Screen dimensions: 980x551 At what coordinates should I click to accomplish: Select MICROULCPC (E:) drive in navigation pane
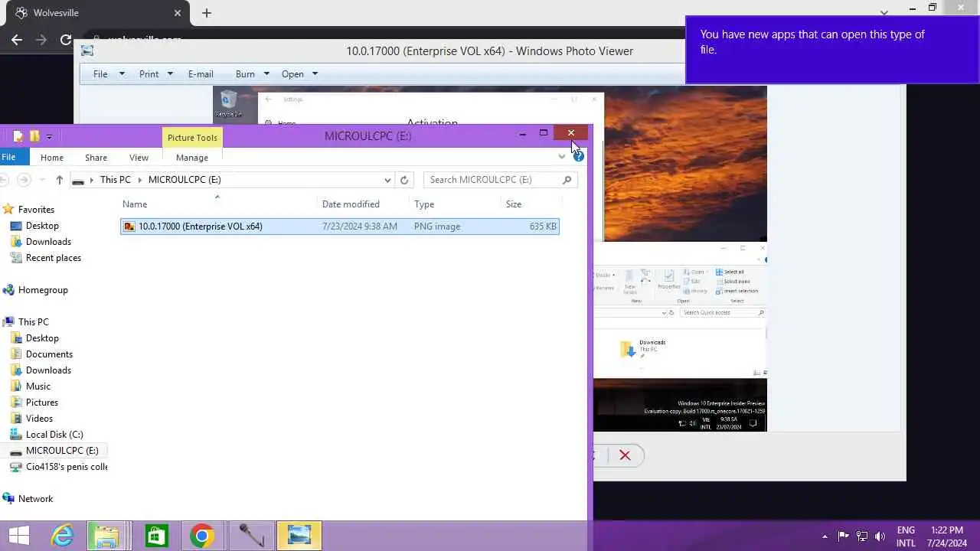coord(62,451)
